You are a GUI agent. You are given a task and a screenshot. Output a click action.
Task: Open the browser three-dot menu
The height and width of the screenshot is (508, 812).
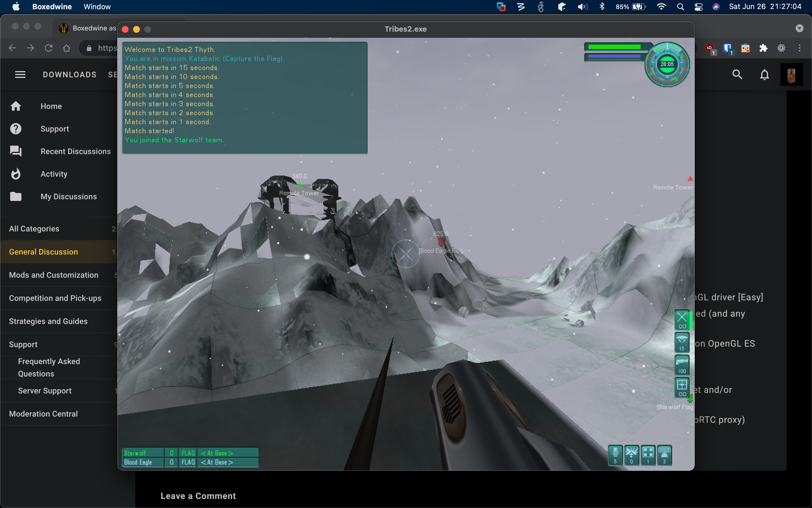click(x=800, y=48)
